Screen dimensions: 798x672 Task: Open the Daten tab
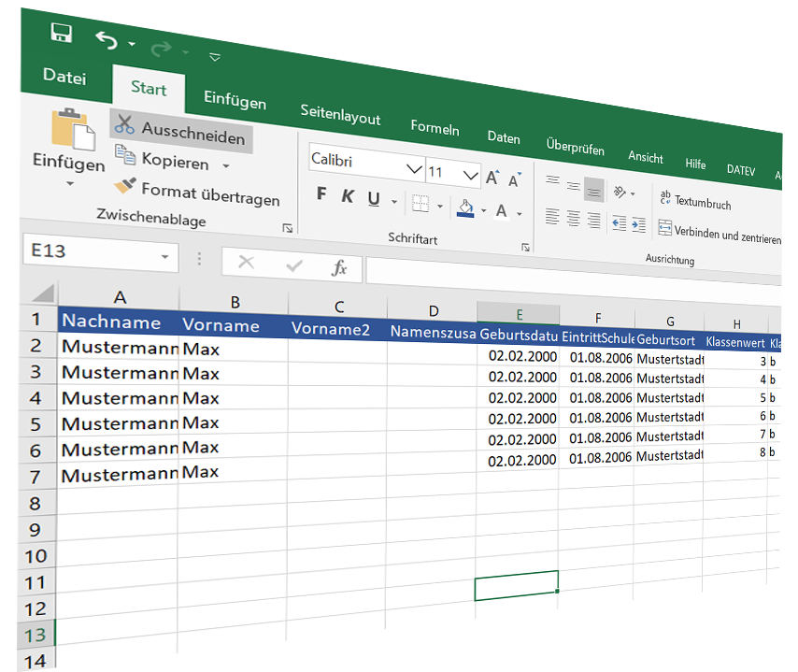tap(504, 137)
